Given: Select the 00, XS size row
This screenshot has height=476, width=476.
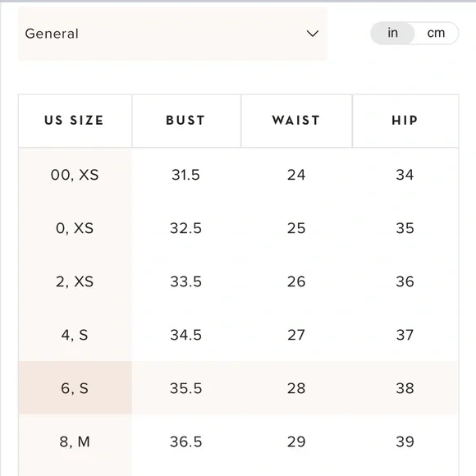Looking at the screenshot, I should coord(238,175).
